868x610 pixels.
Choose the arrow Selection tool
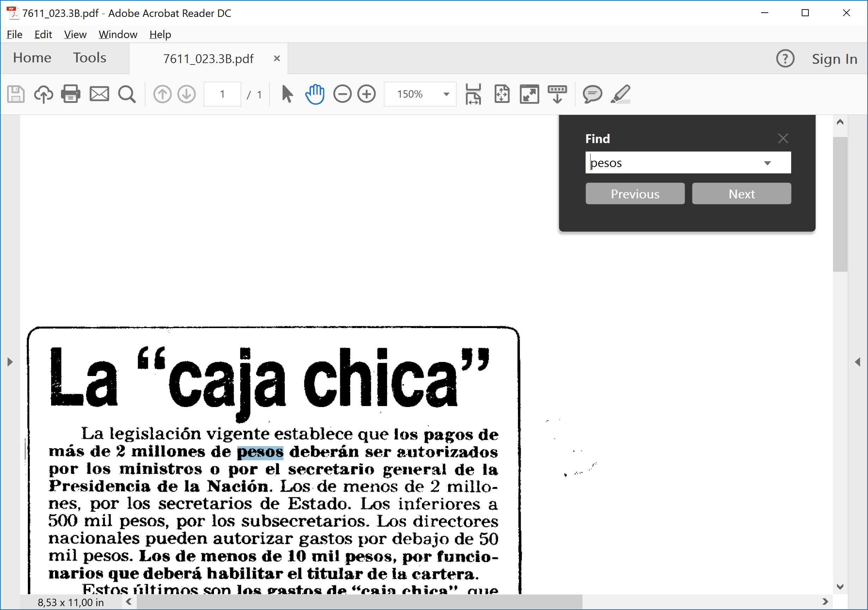pos(287,94)
